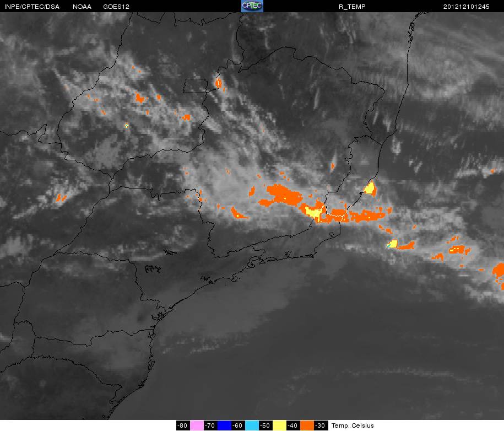Click the -40 legend value

tap(293, 425)
